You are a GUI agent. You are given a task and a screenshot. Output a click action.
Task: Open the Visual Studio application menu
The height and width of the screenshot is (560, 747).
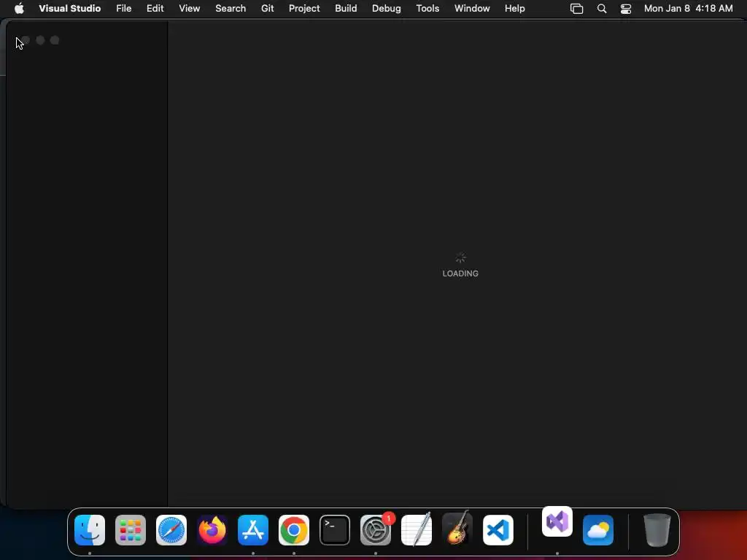pos(69,9)
